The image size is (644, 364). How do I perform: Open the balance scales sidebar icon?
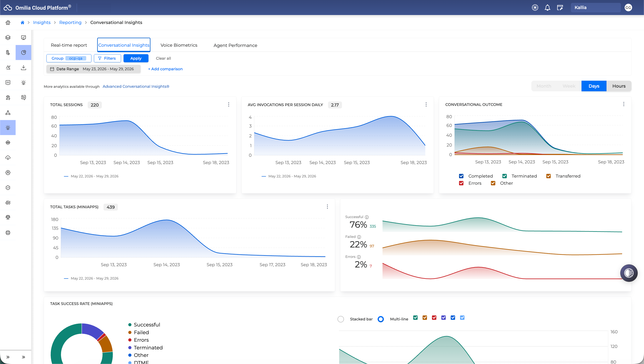pos(8,217)
